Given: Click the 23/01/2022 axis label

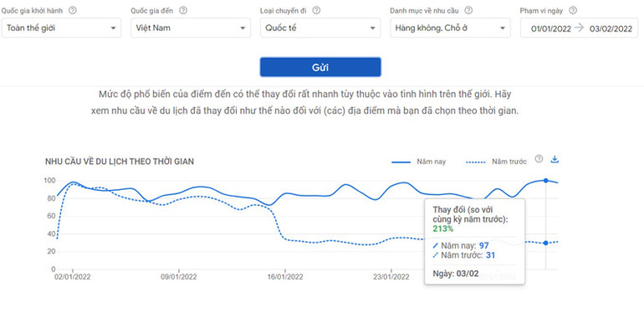Looking at the screenshot, I should 391,277.
